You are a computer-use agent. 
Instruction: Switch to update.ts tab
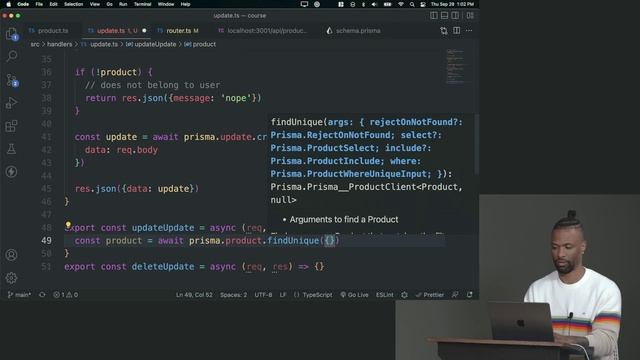coord(116,31)
